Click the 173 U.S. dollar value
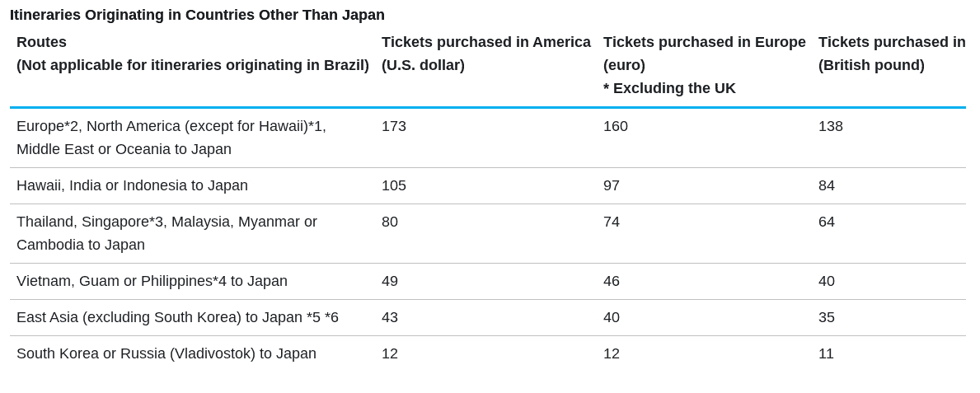The image size is (980, 393). click(394, 126)
